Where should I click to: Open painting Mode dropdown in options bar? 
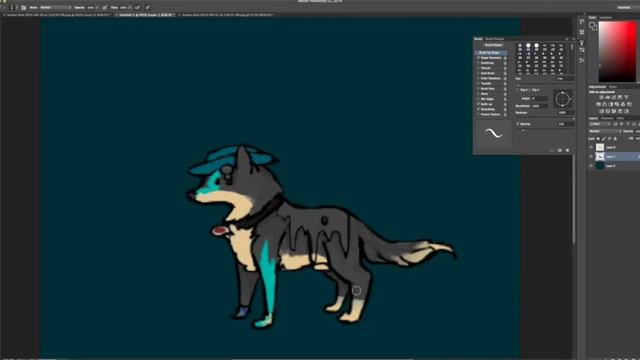56,7
